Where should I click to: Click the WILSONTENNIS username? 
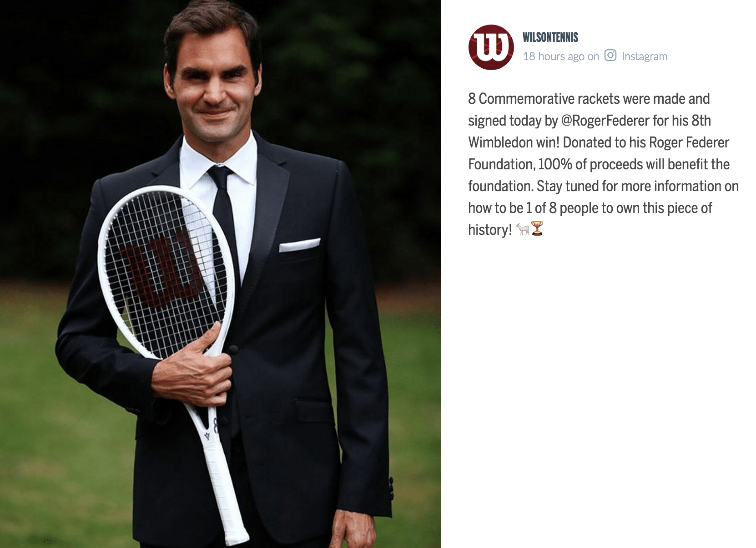(x=550, y=37)
